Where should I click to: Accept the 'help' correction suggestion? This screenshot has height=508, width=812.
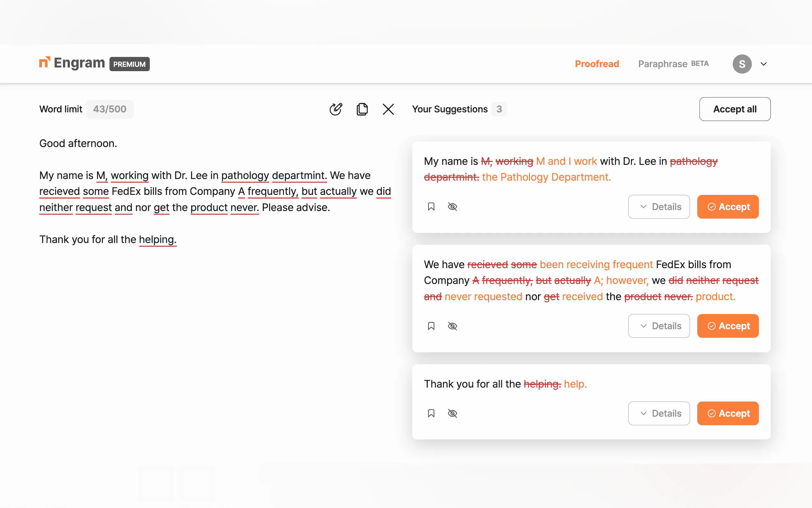(727, 413)
